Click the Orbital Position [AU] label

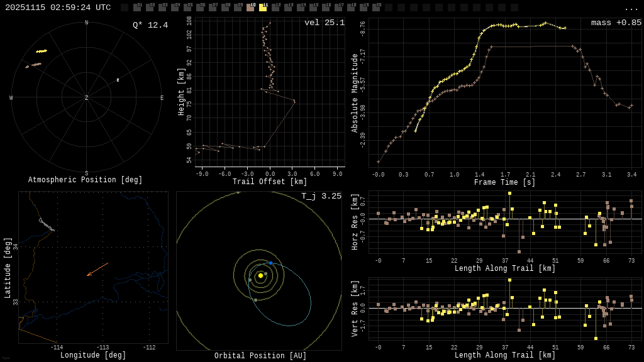[260, 356]
